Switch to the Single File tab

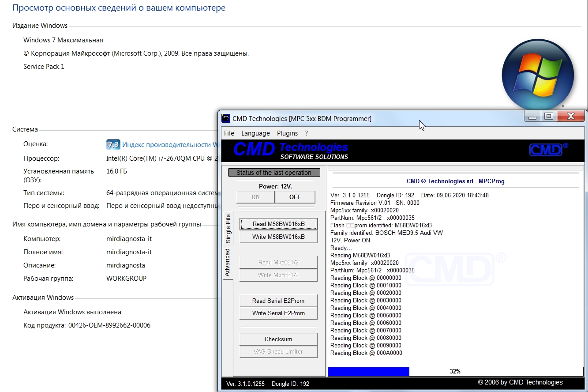coord(228,228)
